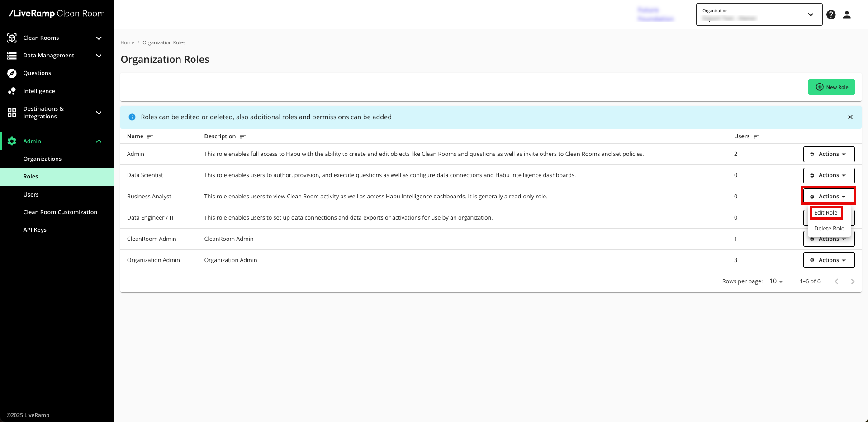Screen dimensions: 868x422
Task: Go to previous page arrow
Action: point(836,281)
